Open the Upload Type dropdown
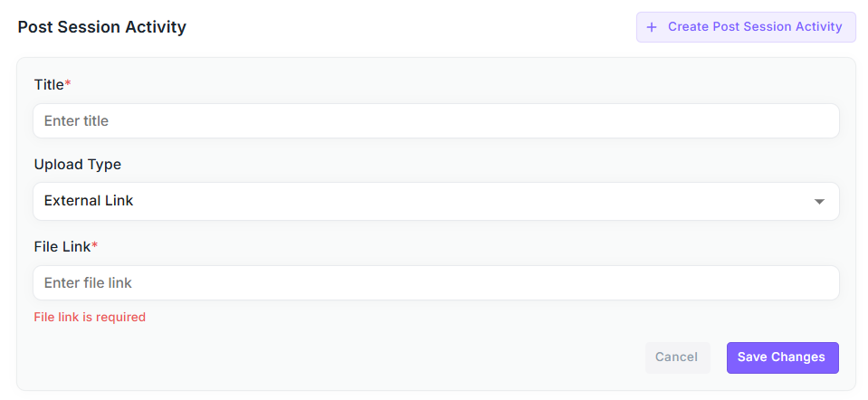 435,201
